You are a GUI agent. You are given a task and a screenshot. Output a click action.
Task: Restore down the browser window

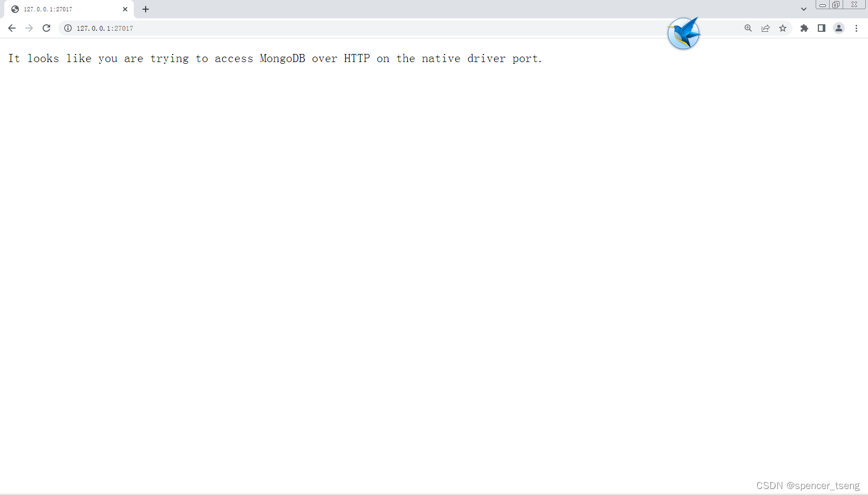(x=836, y=5)
